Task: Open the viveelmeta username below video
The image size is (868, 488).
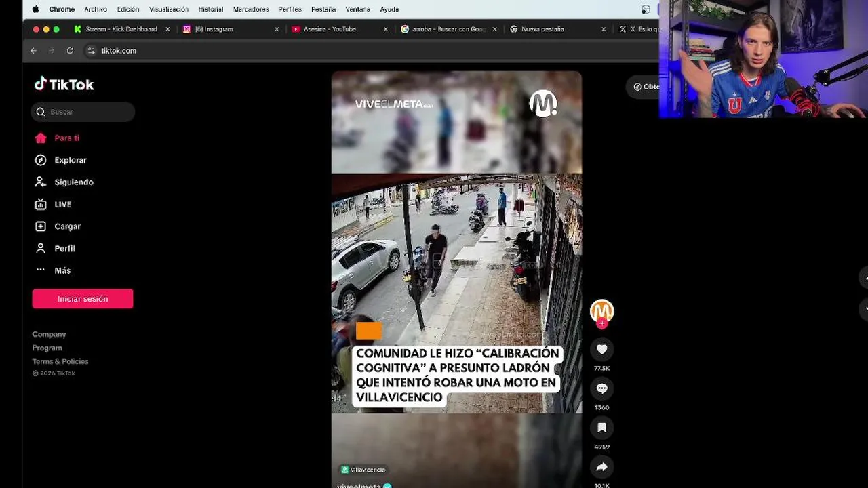Action: pyautogui.click(x=359, y=486)
